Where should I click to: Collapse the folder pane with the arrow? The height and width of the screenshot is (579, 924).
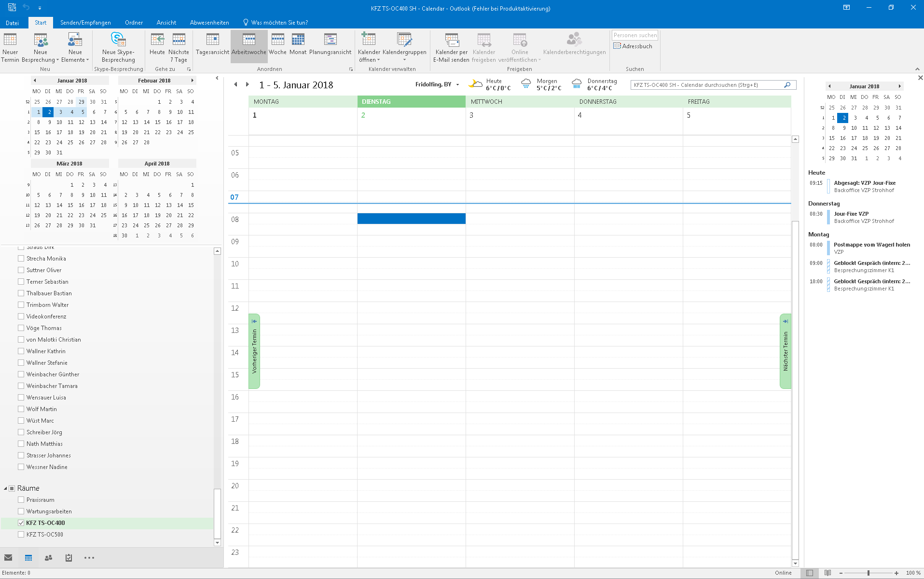[217, 78]
